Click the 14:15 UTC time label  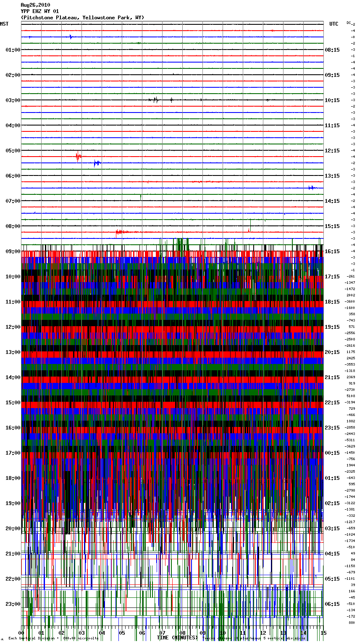(x=332, y=201)
